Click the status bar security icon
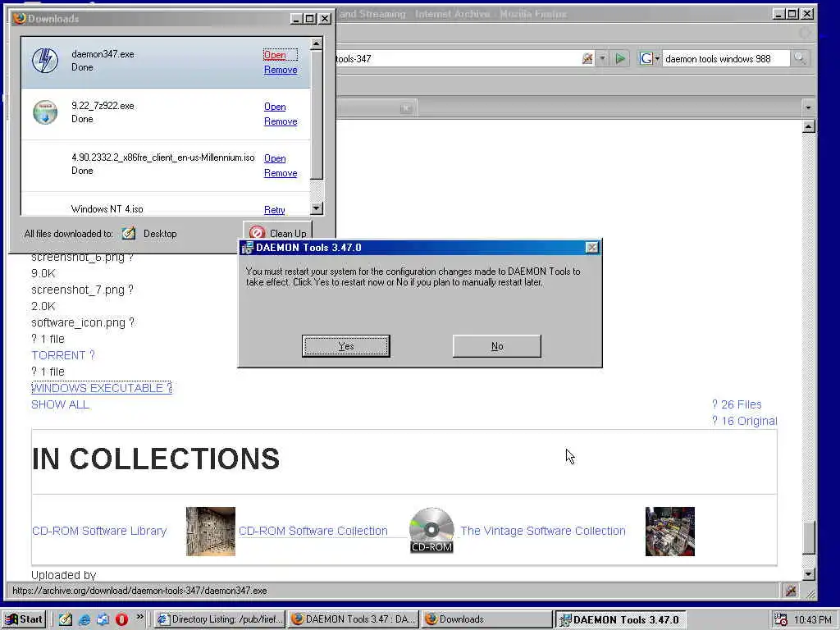 click(x=790, y=591)
